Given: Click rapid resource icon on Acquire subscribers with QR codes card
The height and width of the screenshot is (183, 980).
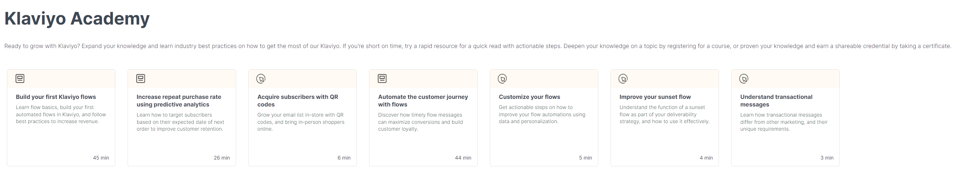Looking at the screenshot, I should coord(261,79).
